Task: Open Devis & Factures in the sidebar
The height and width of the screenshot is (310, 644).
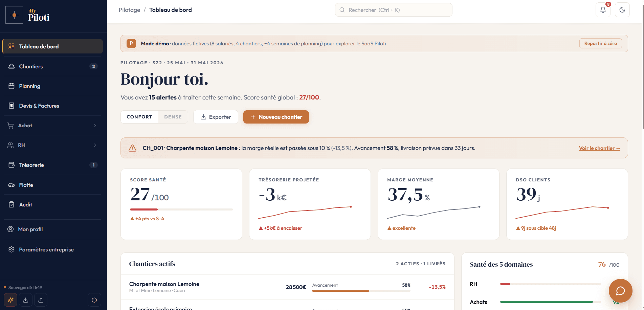Action: point(52,106)
